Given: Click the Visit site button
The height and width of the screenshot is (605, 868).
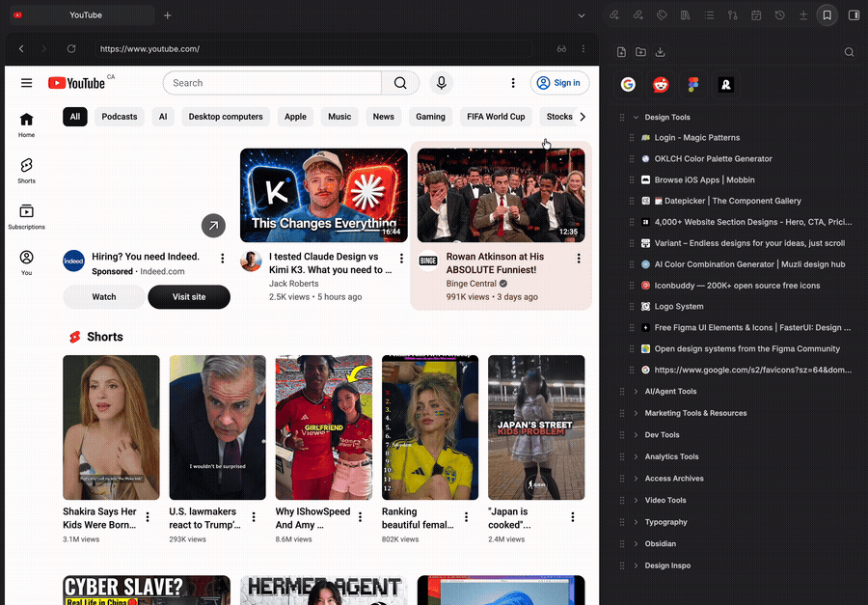Looking at the screenshot, I should [x=189, y=297].
